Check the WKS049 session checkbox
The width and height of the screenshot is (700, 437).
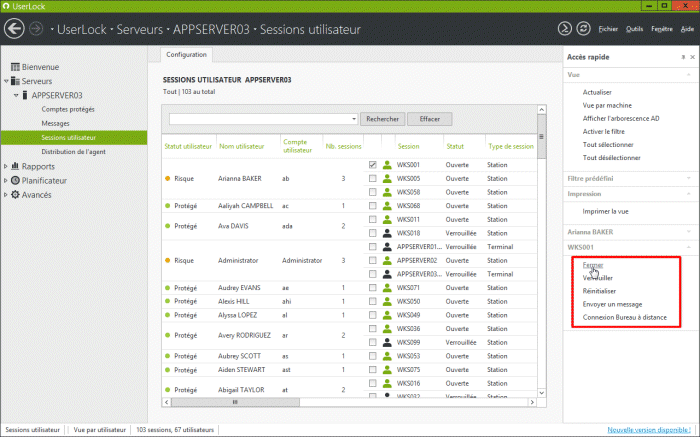(373, 315)
